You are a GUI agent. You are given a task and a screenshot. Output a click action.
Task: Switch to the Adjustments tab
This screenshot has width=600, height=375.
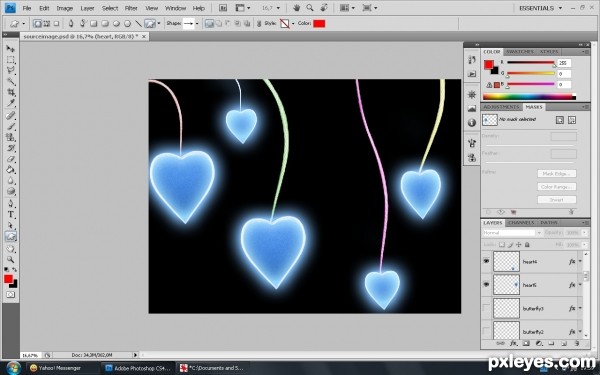(501, 107)
